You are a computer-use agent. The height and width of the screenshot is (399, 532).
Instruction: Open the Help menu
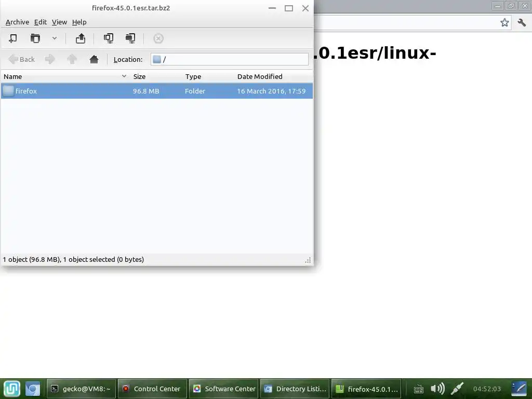(x=79, y=22)
